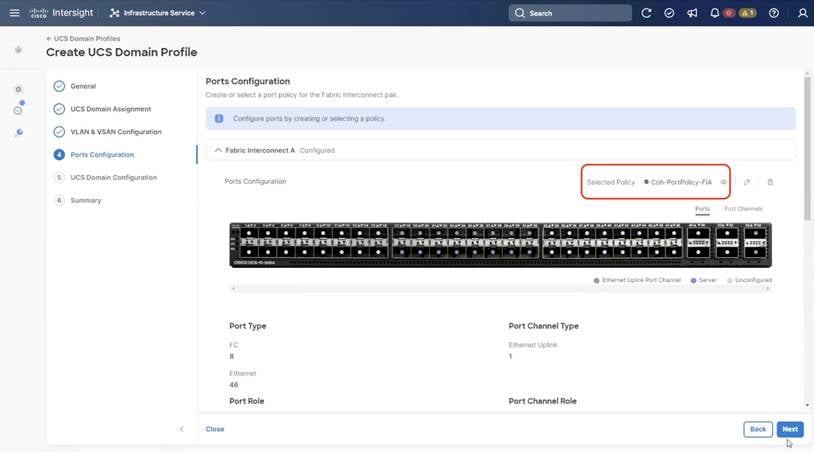Open Infrastructure Service switcher dropdown

tap(158, 13)
